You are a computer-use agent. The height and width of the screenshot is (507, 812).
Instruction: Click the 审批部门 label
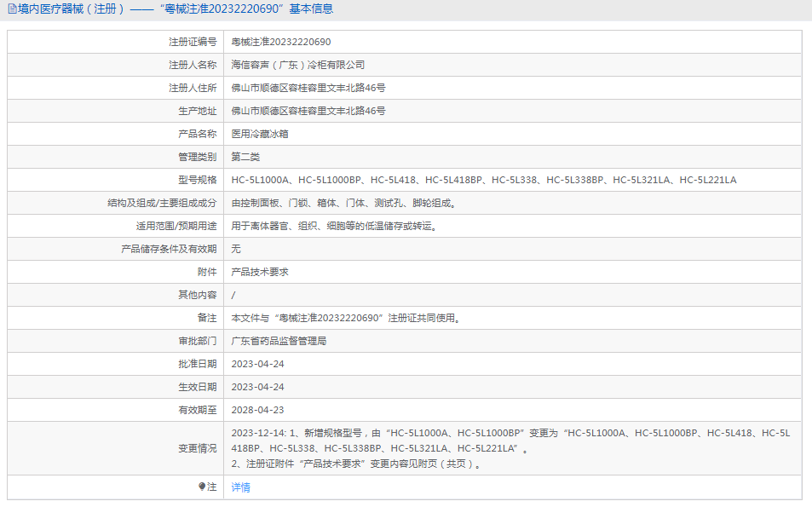click(x=198, y=341)
